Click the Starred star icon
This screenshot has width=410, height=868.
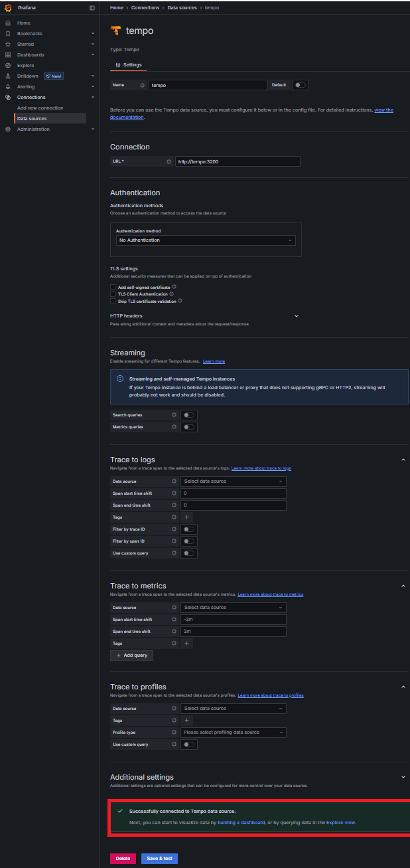click(8, 44)
